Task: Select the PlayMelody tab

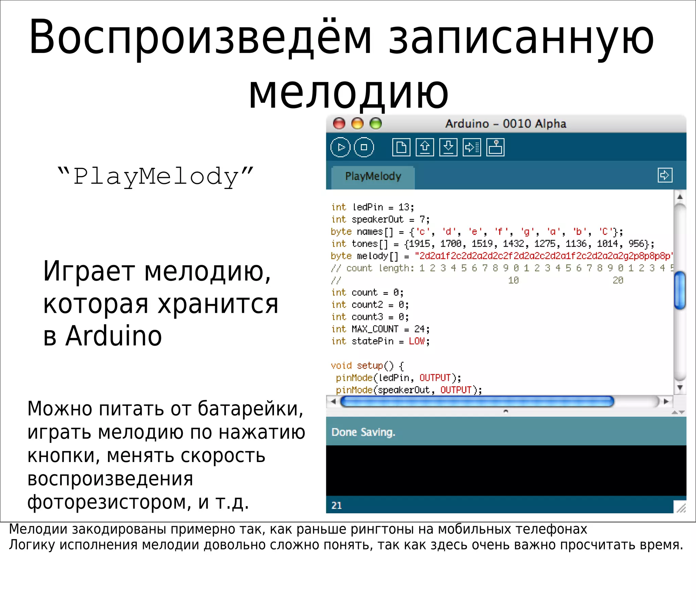Action: 373,176
